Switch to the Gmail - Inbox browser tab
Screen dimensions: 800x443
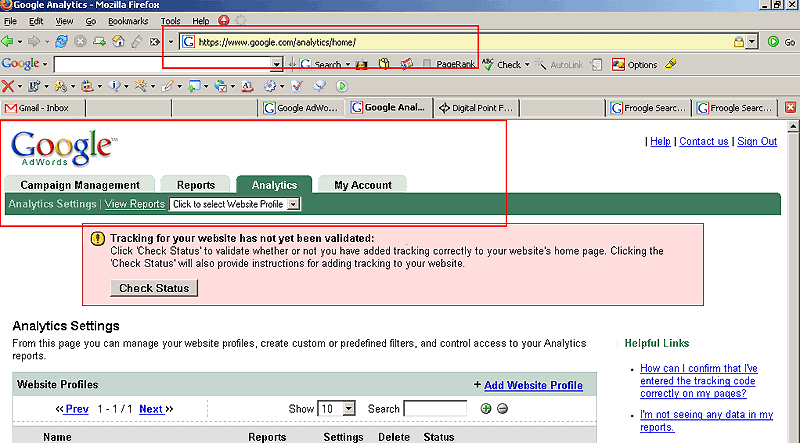click(x=42, y=108)
